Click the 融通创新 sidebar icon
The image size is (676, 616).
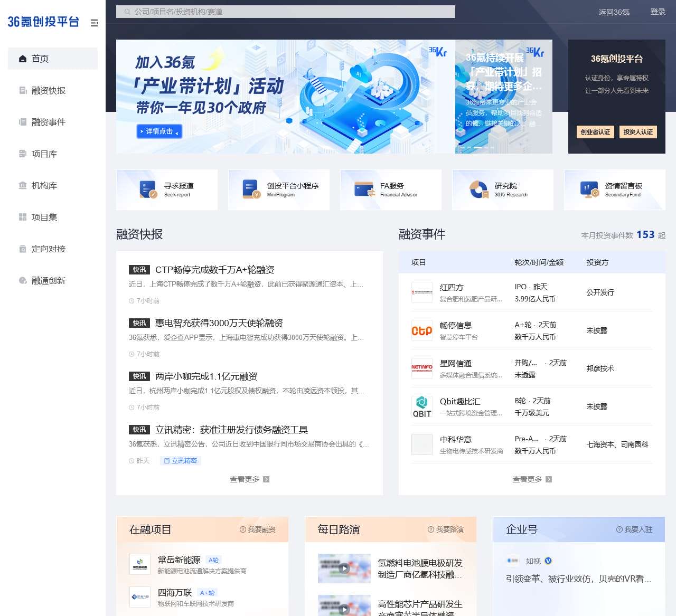click(x=23, y=280)
